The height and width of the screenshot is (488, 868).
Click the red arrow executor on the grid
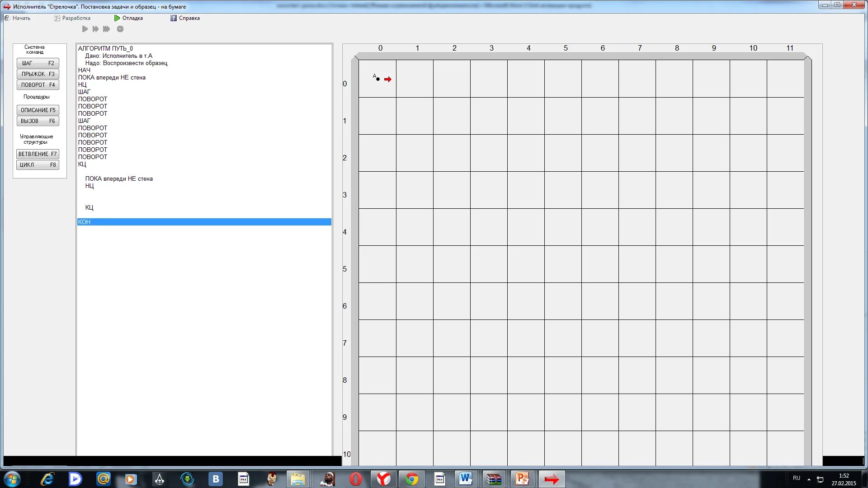click(388, 80)
